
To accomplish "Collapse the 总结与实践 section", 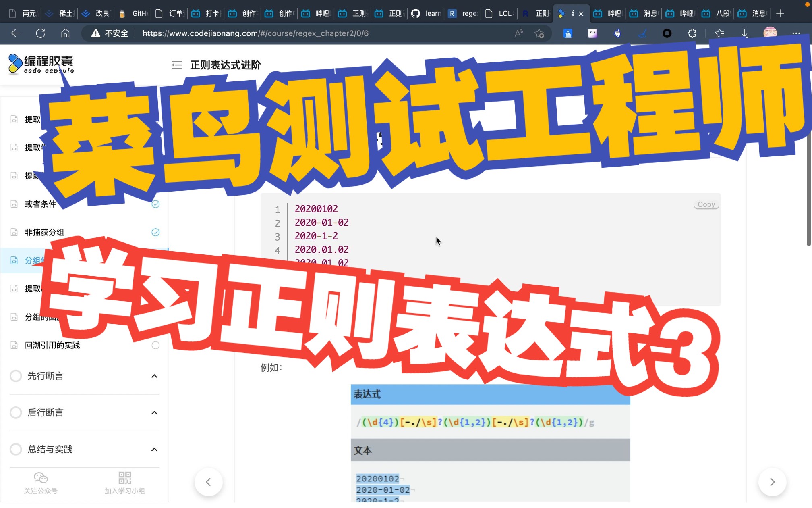I will tap(154, 449).
